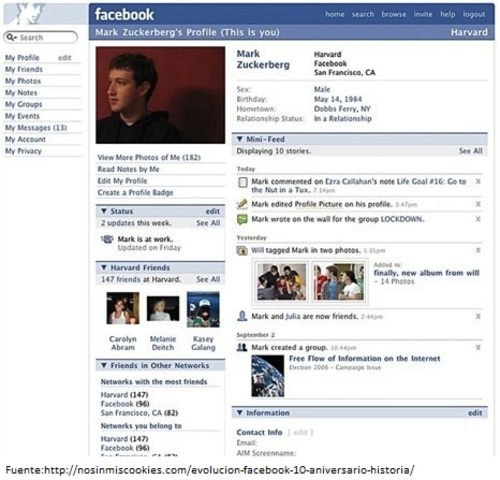
Task: Collapse the Mini-Feed section triangle
Action: tap(239, 139)
